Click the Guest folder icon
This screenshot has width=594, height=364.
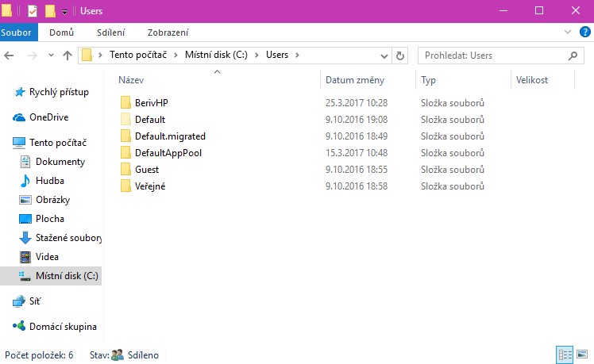click(125, 169)
